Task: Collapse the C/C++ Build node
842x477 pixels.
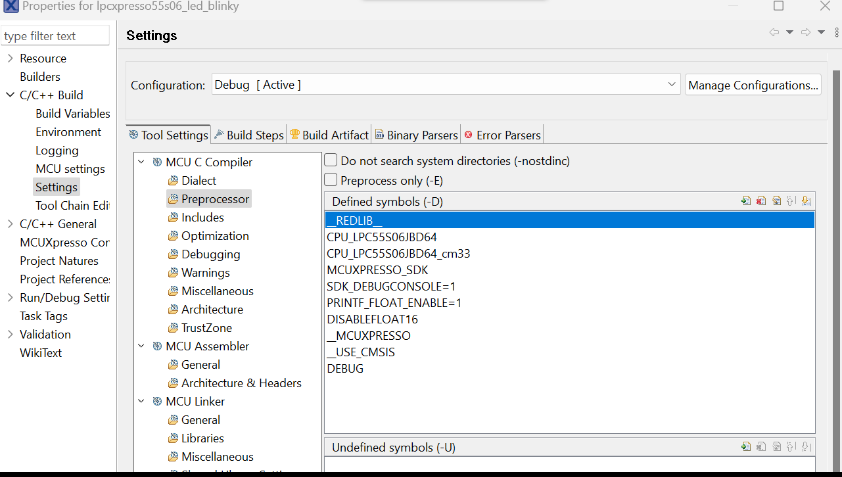Action: pyautogui.click(x=10, y=95)
